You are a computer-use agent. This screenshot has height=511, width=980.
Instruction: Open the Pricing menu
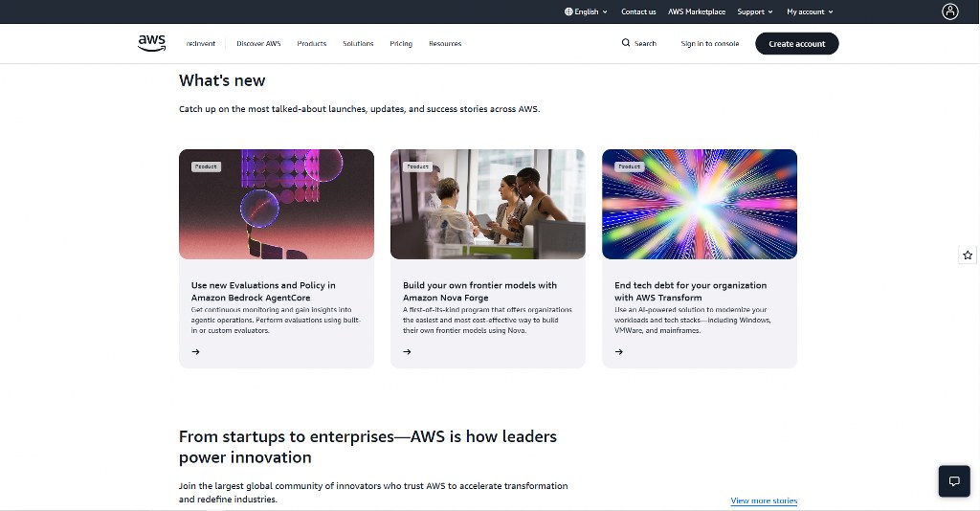[x=401, y=44]
